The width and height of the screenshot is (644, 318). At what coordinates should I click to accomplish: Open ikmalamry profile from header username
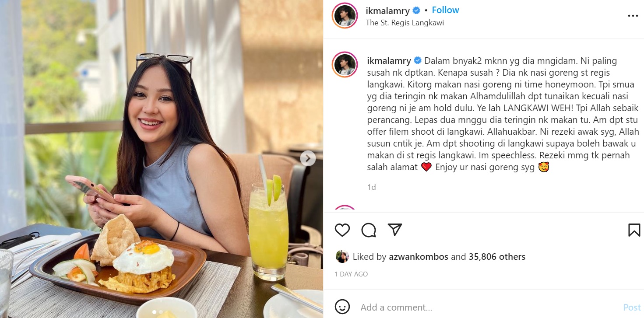click(388, 10)
